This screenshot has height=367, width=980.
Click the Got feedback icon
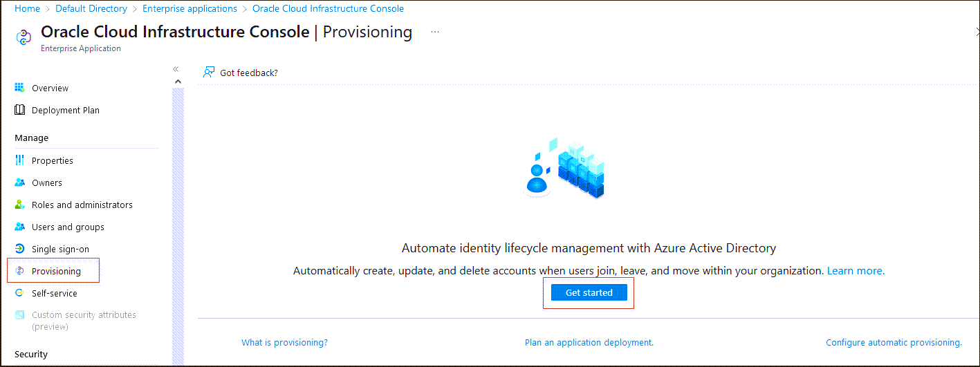coord(208,73)
